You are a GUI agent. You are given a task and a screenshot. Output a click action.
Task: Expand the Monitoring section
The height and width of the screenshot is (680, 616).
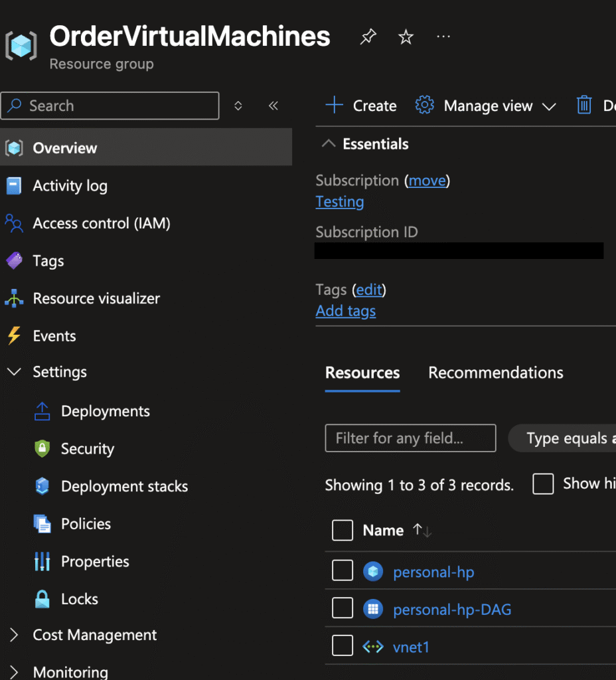pos(14,672)
